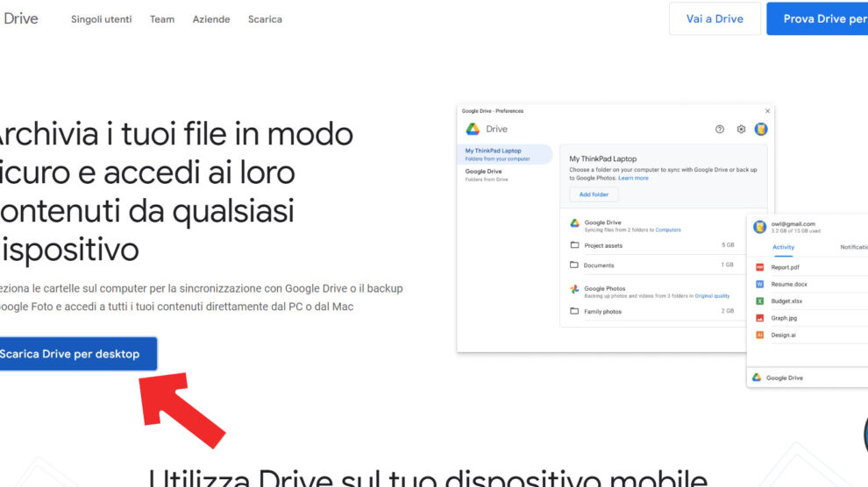Click the image icon next to Graph.jpg
Viewport: 868px width, 487px height.
[x=760, y=318]
